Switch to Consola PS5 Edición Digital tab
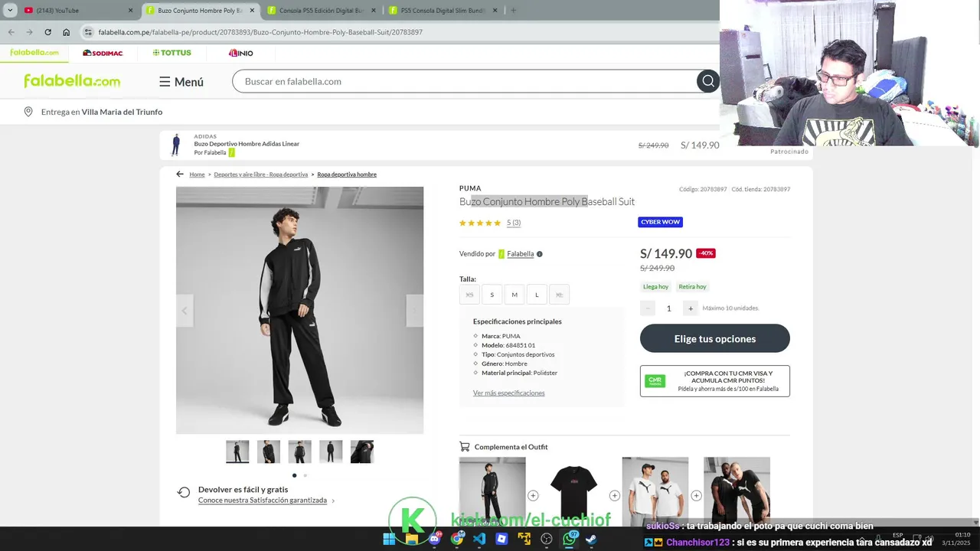The height and width of the screenshot is (551, 980). pos(322,11)
